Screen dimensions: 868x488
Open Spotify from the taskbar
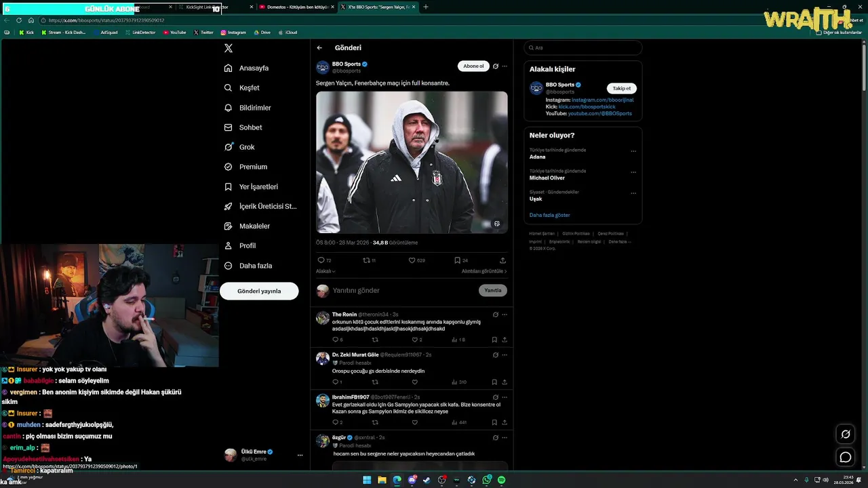point(502,480)
